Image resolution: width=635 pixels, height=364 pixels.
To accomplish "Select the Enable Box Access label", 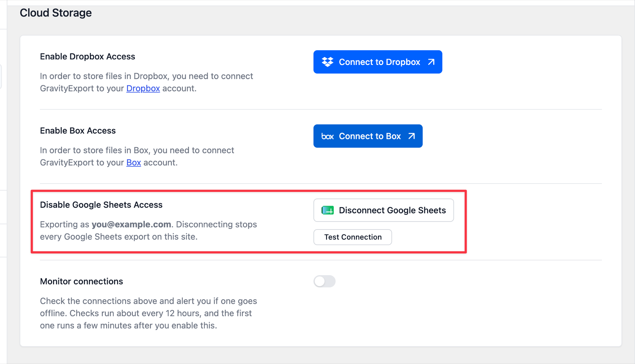I will click(78, 131).
